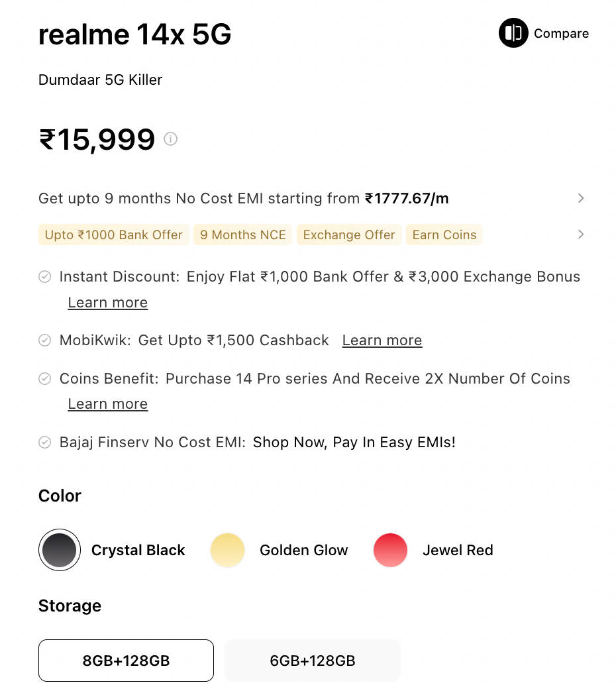Pick the Jewel Red color option

(390, 550)
